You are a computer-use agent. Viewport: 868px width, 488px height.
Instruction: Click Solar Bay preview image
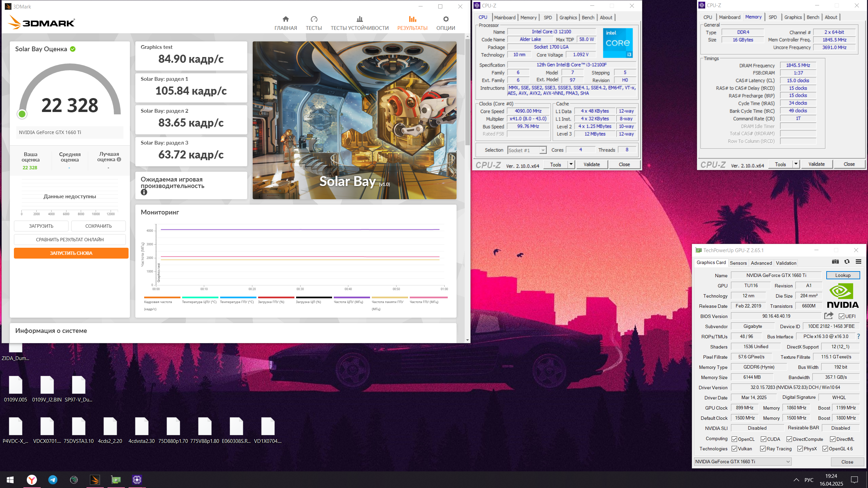click(354, 120)
